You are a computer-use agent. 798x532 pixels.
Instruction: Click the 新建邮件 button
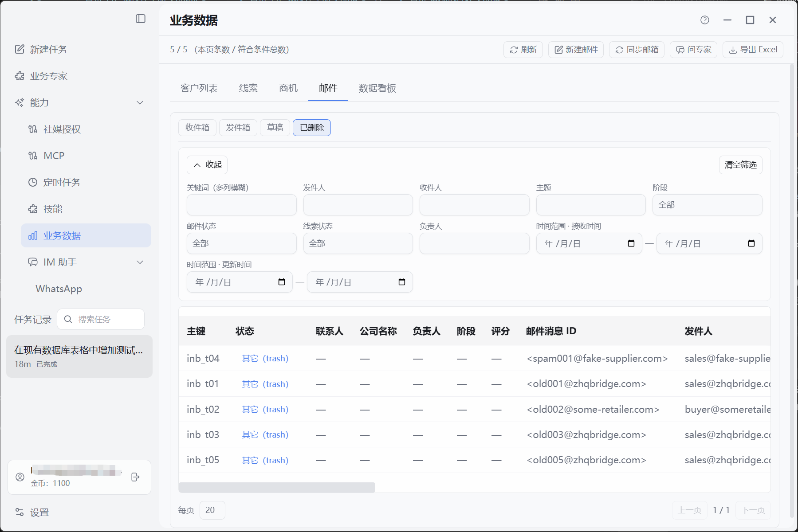[576, 50]
